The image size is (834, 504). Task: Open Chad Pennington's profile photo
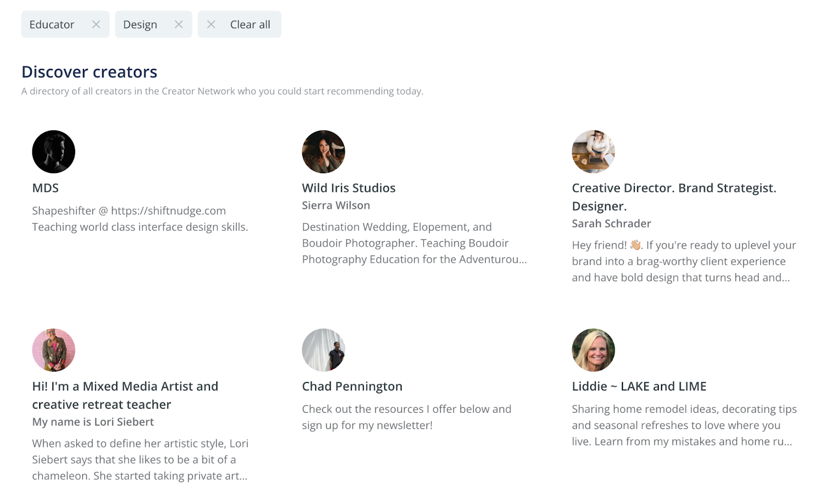[x=323, y=350]
